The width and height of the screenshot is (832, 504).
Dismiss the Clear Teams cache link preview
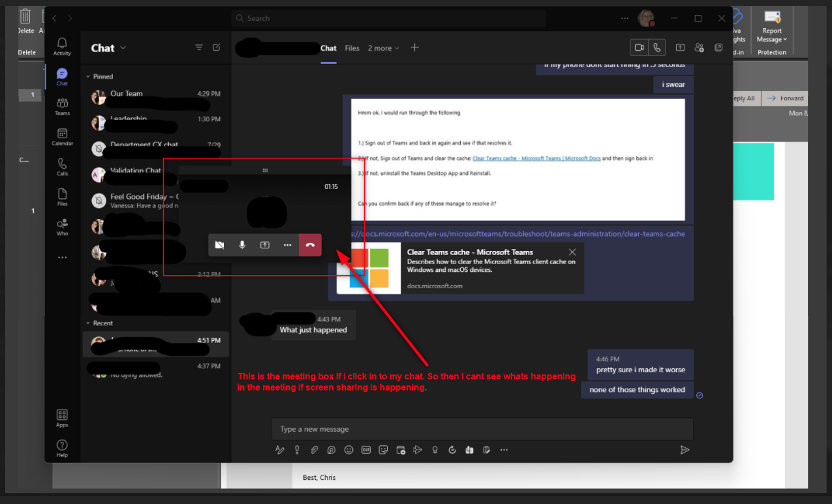[x=572, y=252]
